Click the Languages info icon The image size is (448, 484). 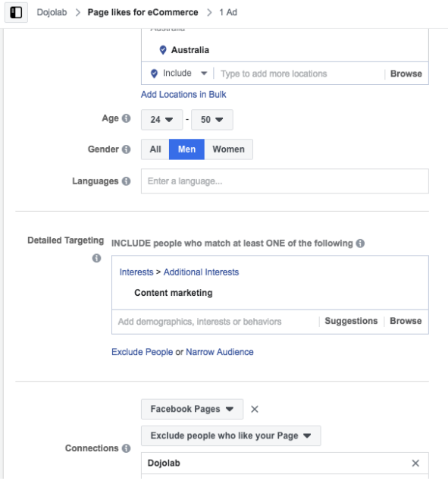point(126,181)
